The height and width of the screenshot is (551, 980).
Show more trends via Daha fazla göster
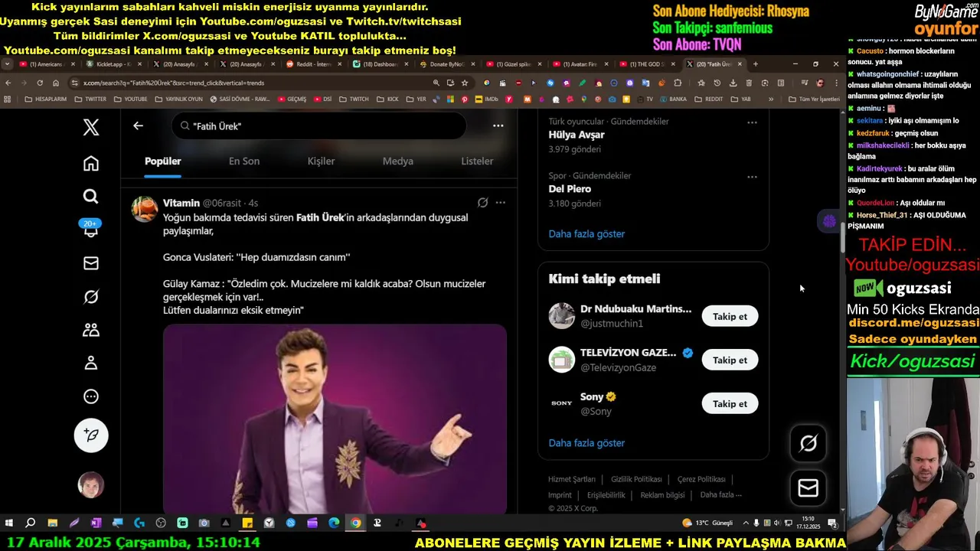(586, 234)
